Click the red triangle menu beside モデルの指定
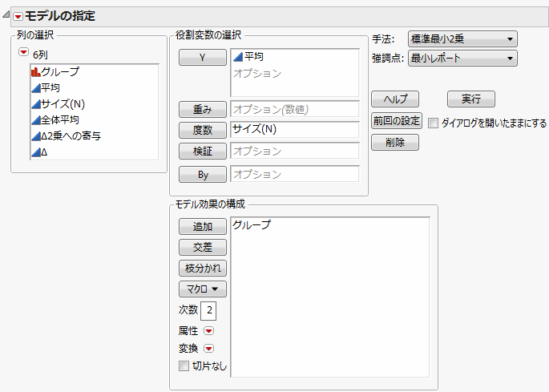The height and width of the screenshot is (392, 549). click(x=18, y=16)
